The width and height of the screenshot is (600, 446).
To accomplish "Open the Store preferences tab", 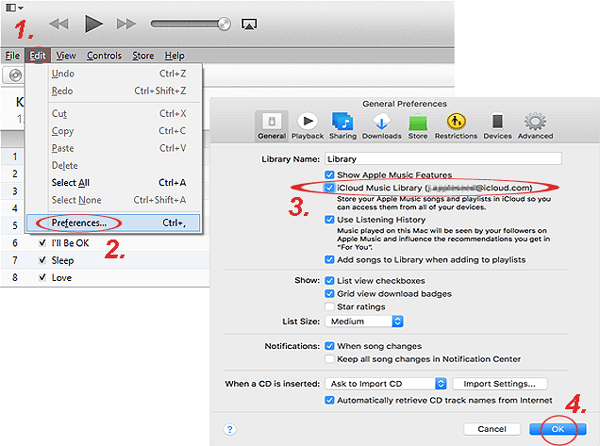I will coord(417,126).
